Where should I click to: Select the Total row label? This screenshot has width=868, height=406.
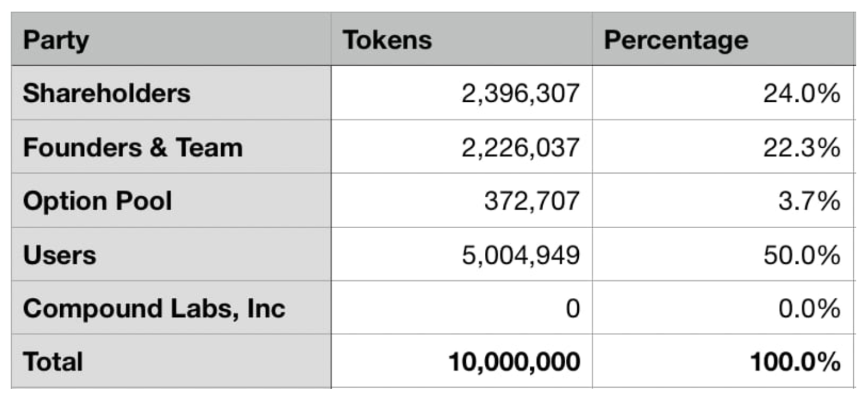click(171, 361)
